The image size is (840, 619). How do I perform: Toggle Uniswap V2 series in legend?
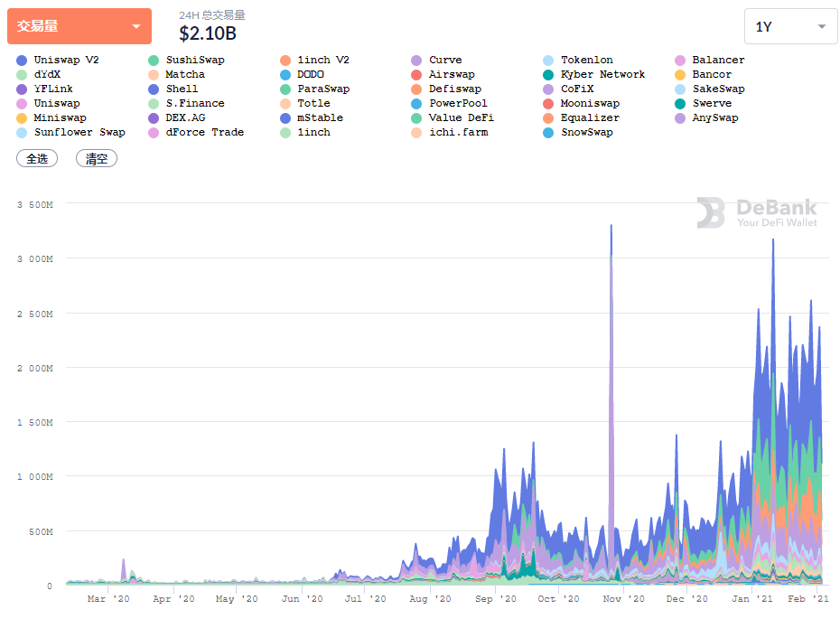point(58,60)
